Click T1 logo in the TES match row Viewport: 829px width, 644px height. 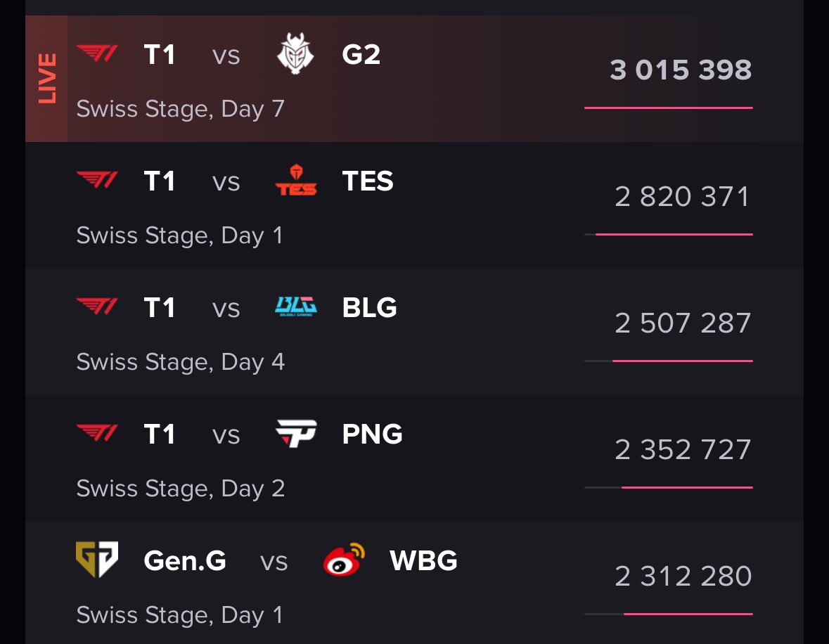point(97,180)
